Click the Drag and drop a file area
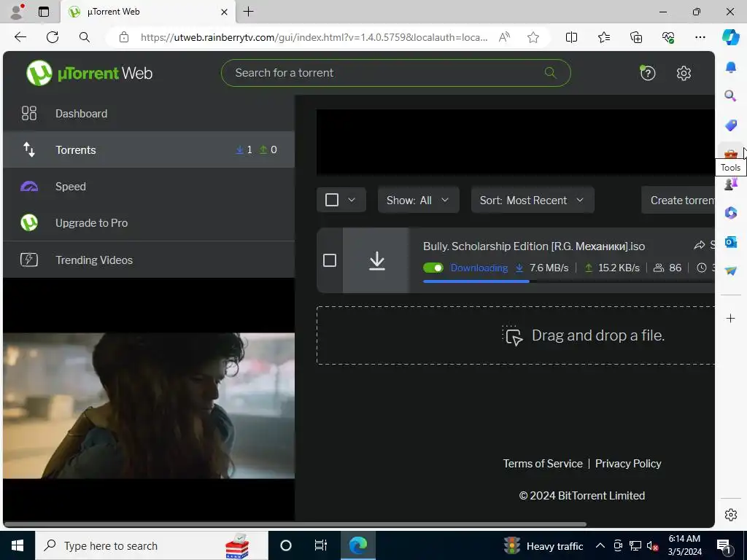Screen dimensions: 747x560 click(516, 335)
